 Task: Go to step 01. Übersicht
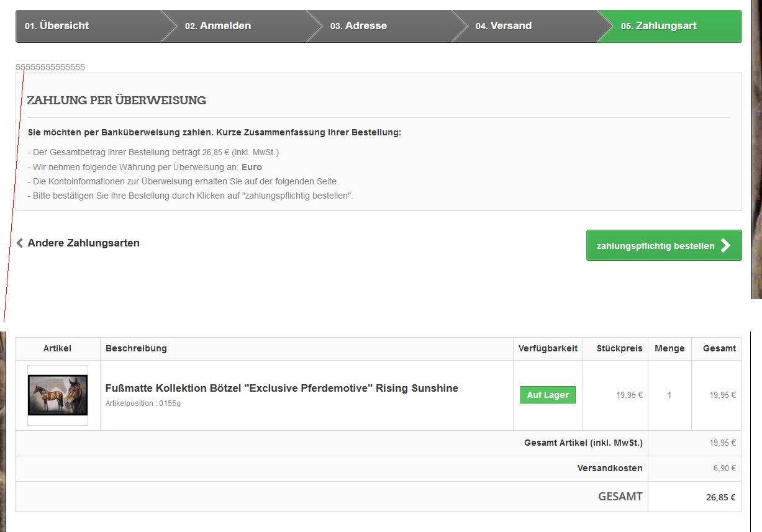tap(57, 26)
